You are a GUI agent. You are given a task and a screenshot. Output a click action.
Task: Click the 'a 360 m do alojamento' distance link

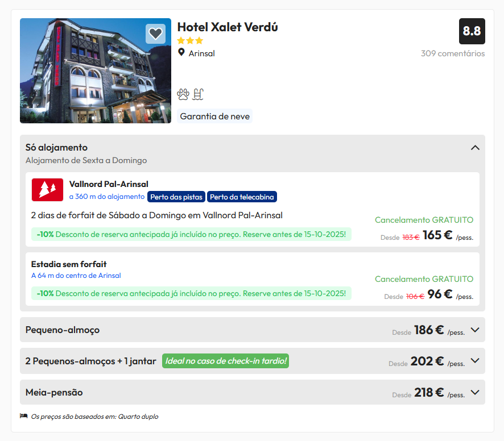(x=107, y=197)
